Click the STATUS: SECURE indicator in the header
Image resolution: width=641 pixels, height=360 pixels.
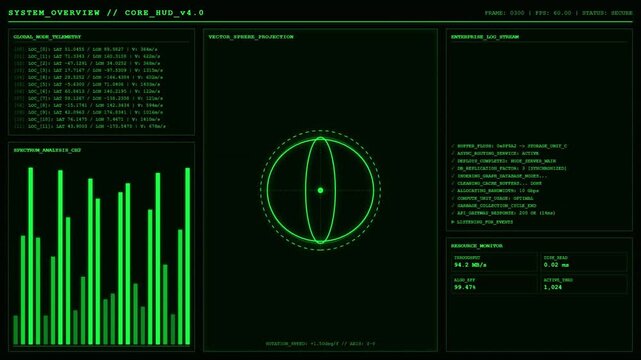pyautogui.click(x=607, y=13)
